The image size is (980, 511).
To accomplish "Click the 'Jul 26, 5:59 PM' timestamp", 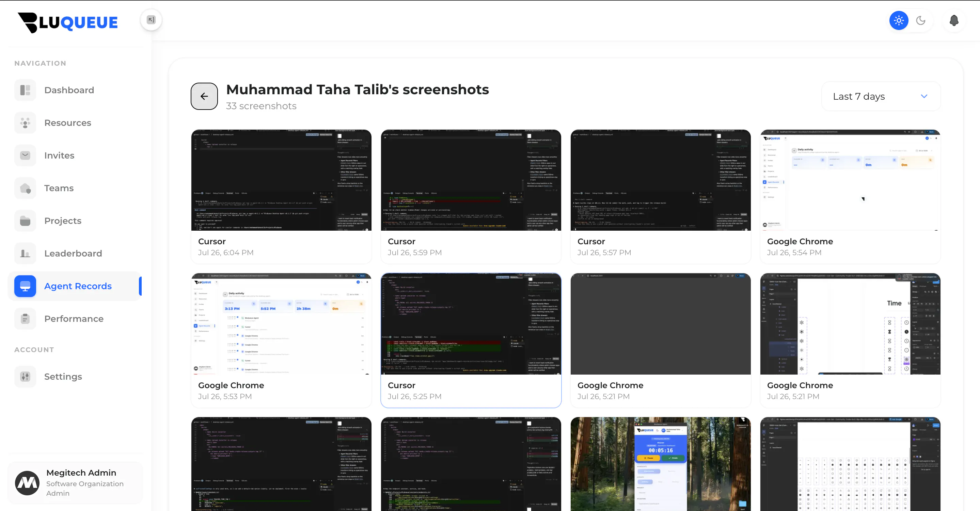I will [415, 253].
